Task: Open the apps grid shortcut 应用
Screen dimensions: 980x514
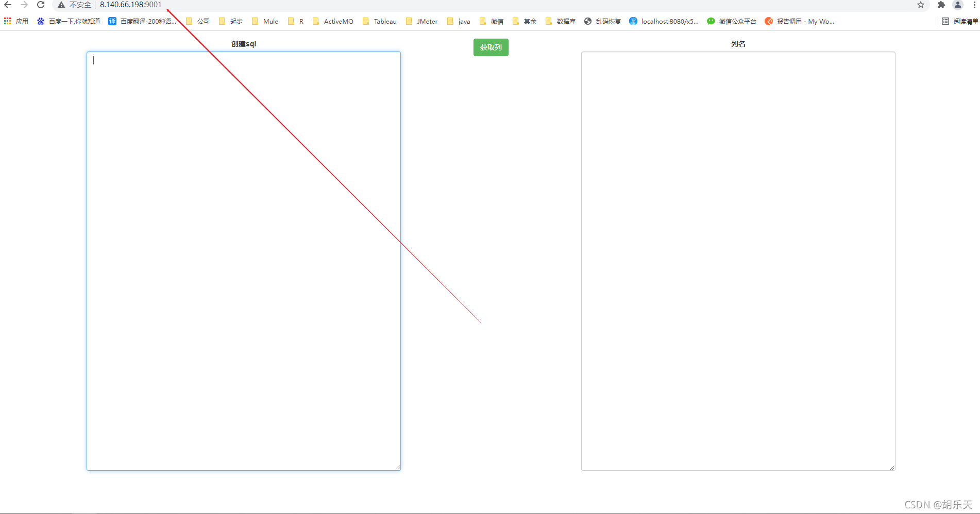Action: click(x=16, y=21)
